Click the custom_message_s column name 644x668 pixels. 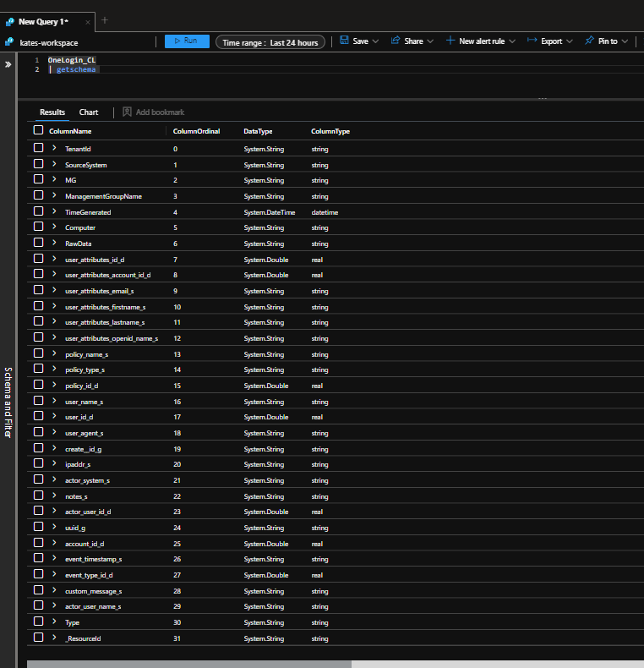[x=93, y=591]
